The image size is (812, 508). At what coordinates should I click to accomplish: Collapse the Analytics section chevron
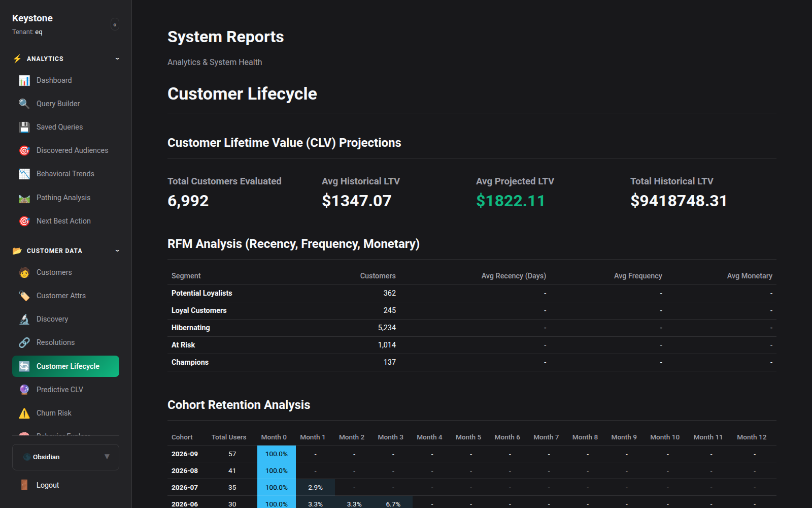click(x=117, y=59)
